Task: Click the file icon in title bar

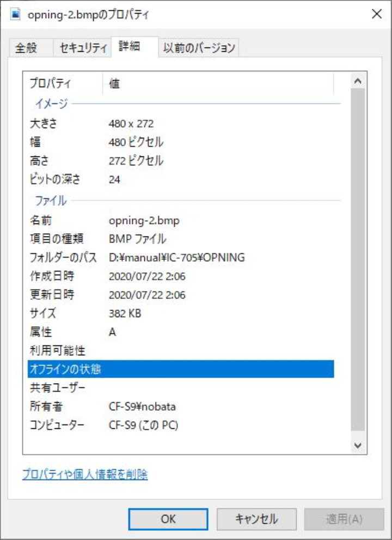Action: [x=15, y=15]
